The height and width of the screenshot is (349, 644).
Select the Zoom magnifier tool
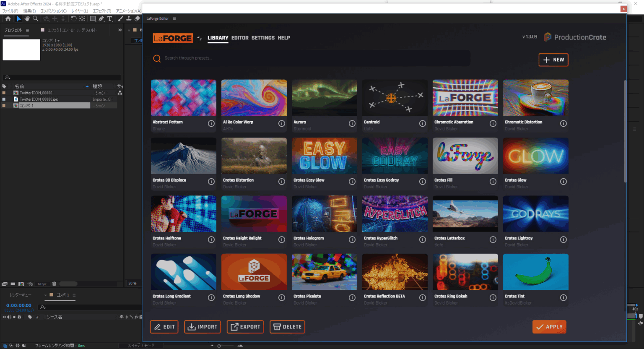click(x=36, y=19)
